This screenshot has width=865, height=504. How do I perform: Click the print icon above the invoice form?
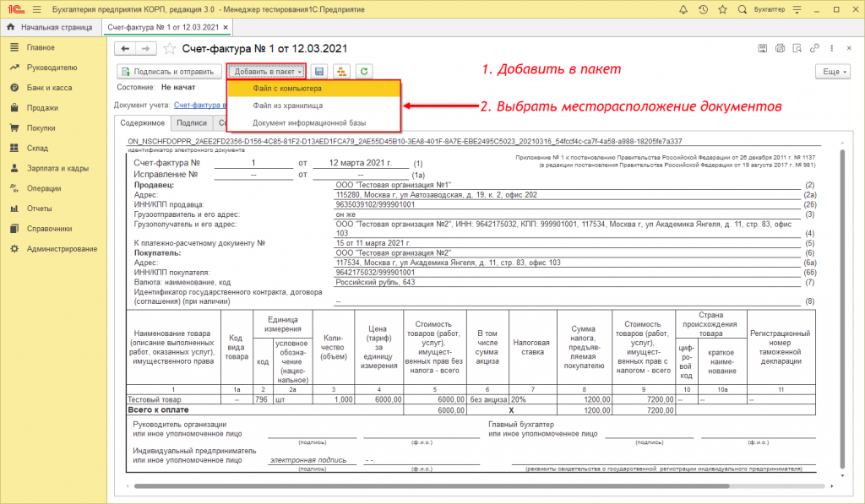[780, 48]
